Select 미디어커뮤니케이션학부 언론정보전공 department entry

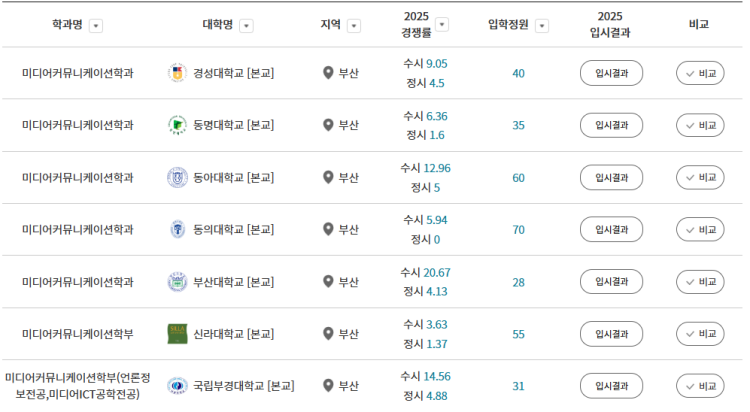[x=77, y=386]
